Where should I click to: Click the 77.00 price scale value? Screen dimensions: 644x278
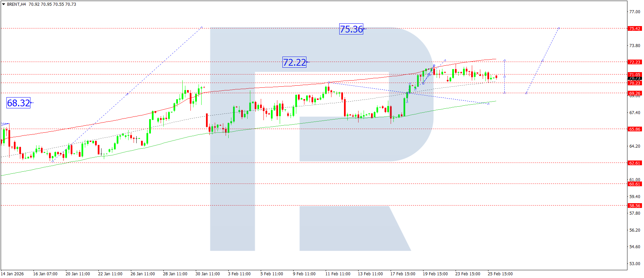point(635,12)
